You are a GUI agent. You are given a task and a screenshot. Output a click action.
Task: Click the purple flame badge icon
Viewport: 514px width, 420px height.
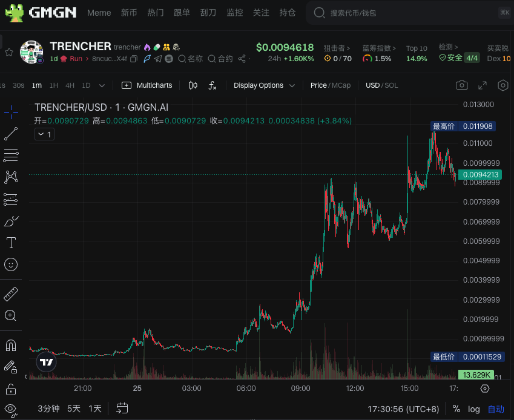coord(147,47)
